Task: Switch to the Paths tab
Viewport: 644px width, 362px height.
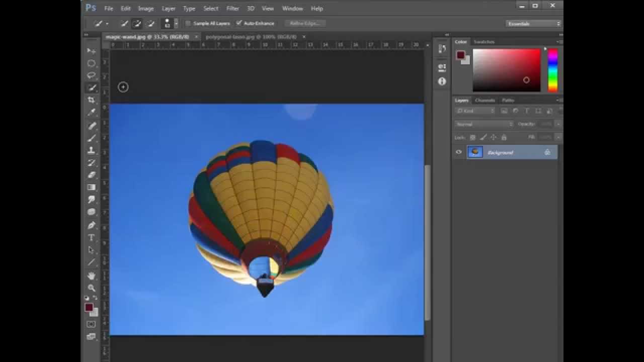Action: (x=508, y=100)
